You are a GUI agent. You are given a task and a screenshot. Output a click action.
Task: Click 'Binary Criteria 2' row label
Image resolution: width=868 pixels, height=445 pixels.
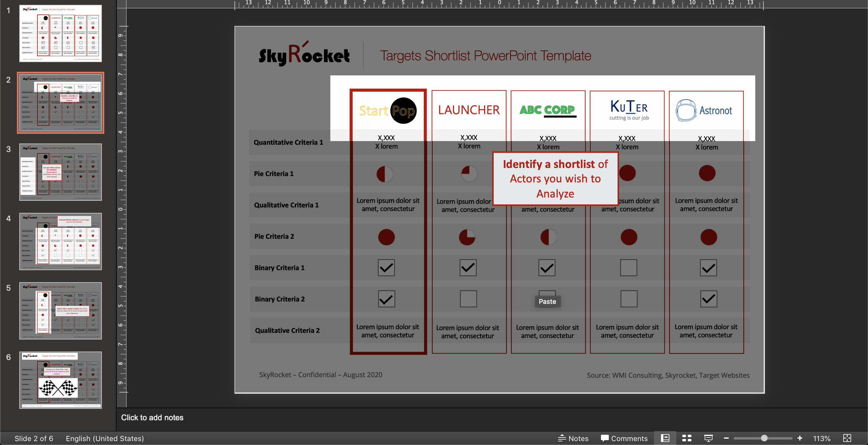pyautogui.click(x=280, y=299)
